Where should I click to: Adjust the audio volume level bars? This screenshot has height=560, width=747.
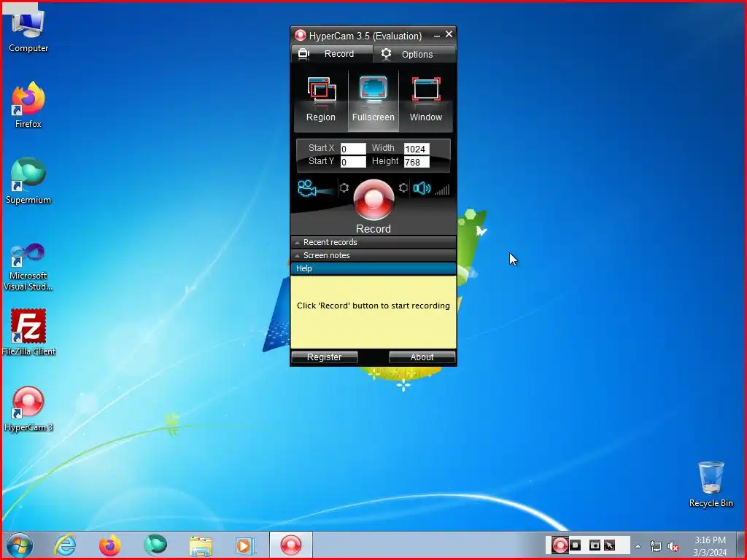(x=443, y=190)
